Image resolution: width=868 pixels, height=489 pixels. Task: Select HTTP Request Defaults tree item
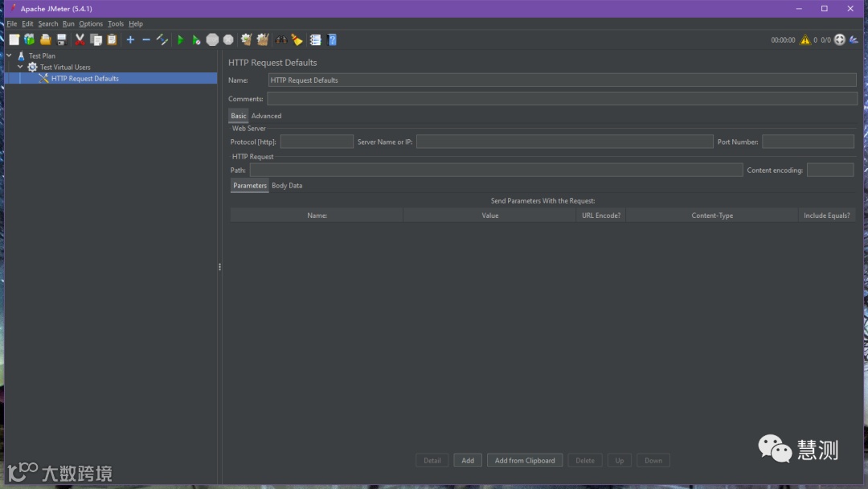[84, 79]
